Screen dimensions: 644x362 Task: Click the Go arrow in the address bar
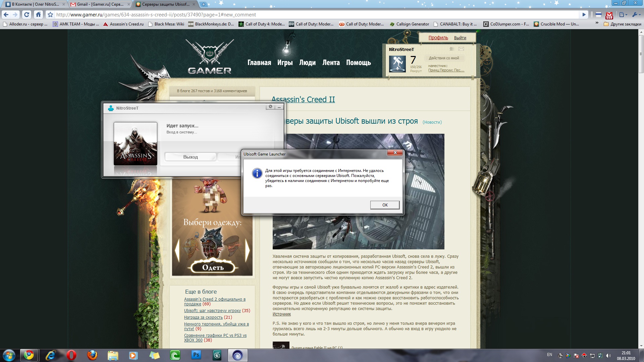click(x=584, y=15)
